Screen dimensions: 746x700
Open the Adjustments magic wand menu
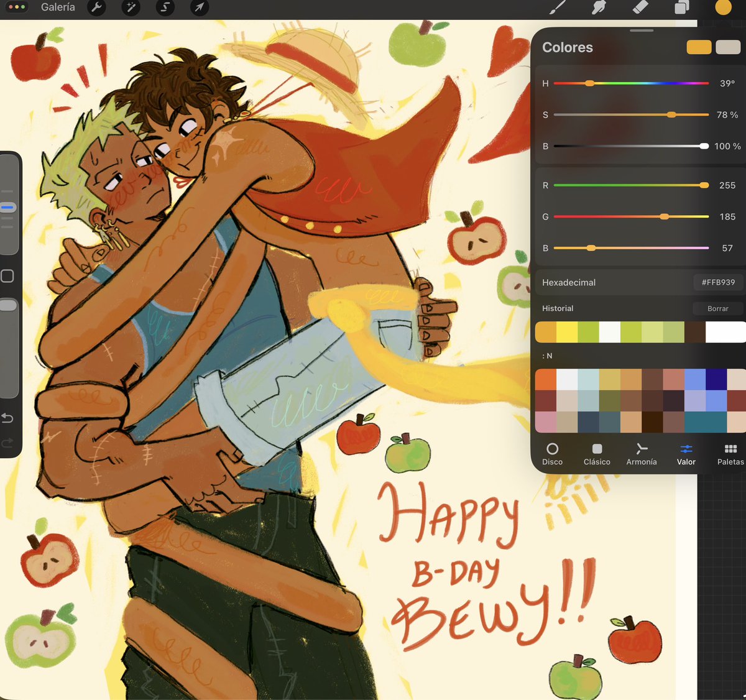pyautogui.click(x=131, y=7)
